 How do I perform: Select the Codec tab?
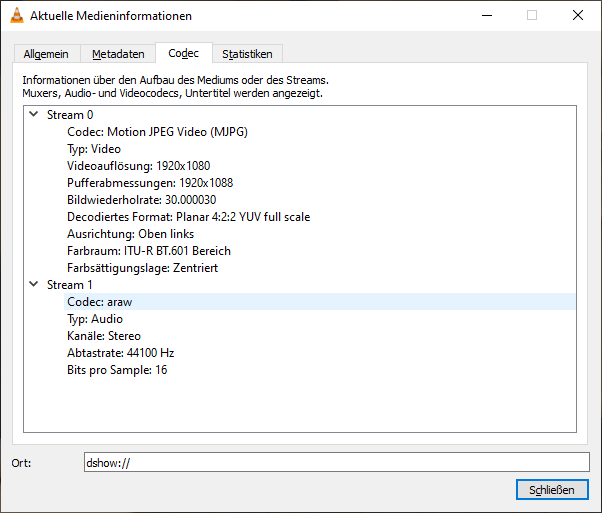(184, 53)
